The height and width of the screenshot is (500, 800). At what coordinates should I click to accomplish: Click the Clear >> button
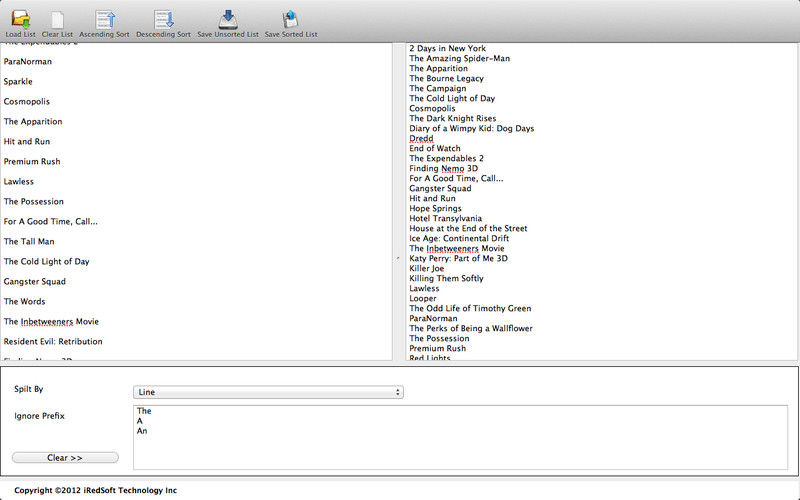65,458
